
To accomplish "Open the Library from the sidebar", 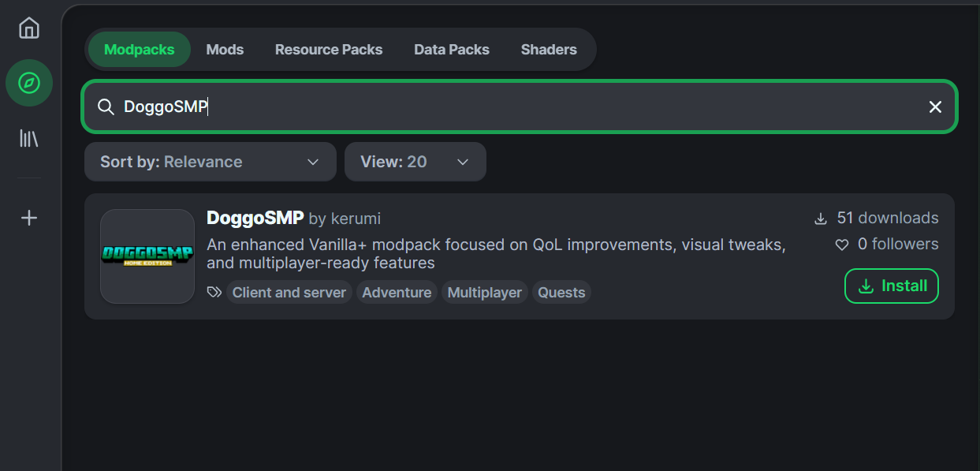I will pos(28,138).
